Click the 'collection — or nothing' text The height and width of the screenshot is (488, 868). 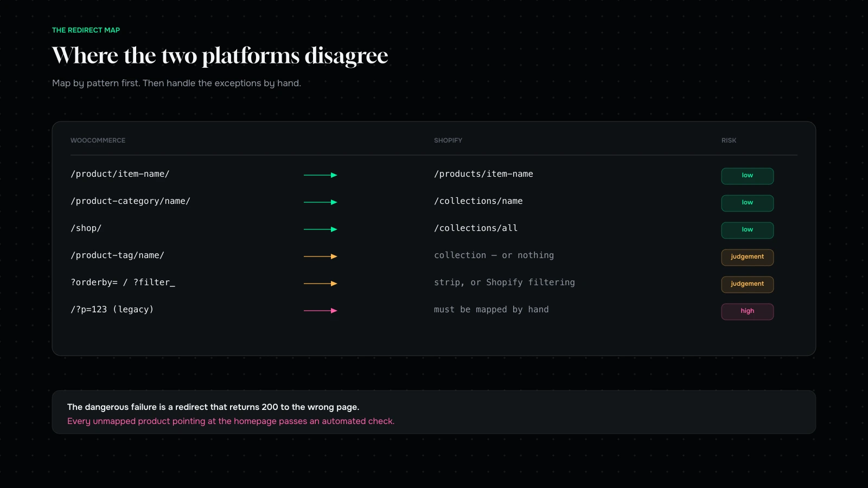[494, 255]
